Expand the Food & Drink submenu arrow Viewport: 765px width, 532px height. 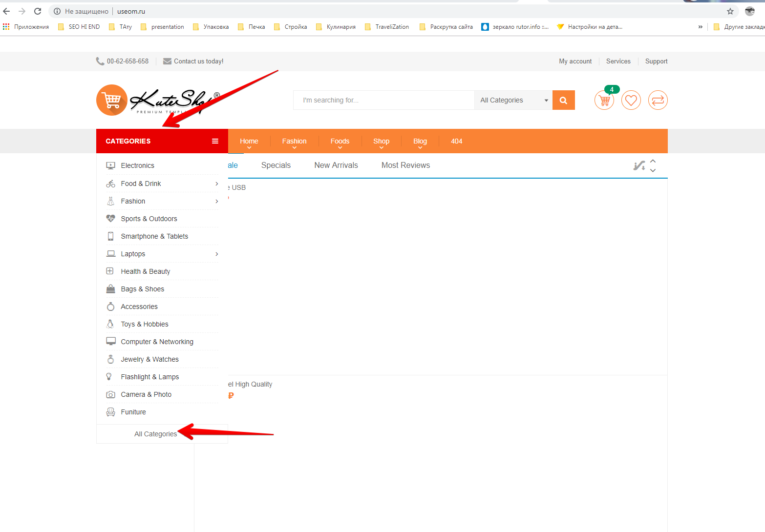coord(216,184)
